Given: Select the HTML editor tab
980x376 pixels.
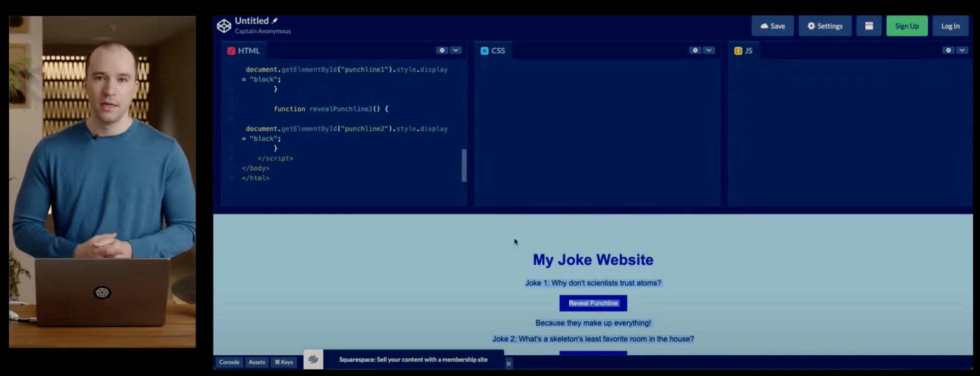Looking at the screenshot, I should coord(244,51).
